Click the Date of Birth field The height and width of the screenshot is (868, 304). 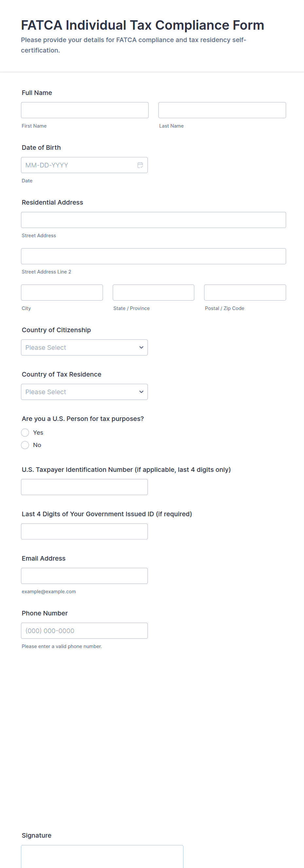coord(79,165)
